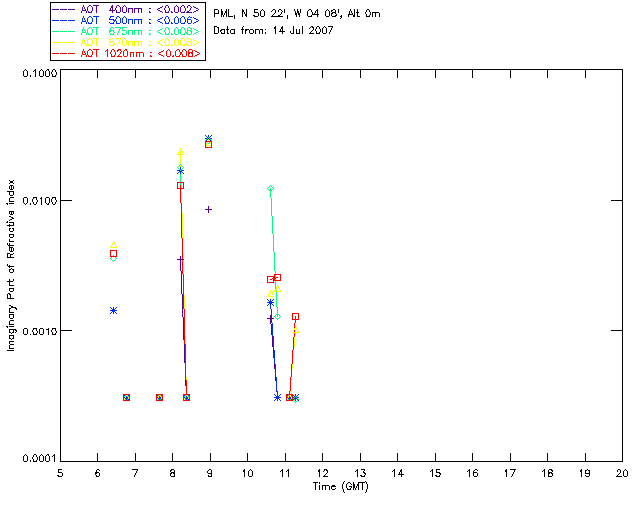Click the 'Time (GMT)' axis title
This screenshot has width=640, height=512.
340,487
